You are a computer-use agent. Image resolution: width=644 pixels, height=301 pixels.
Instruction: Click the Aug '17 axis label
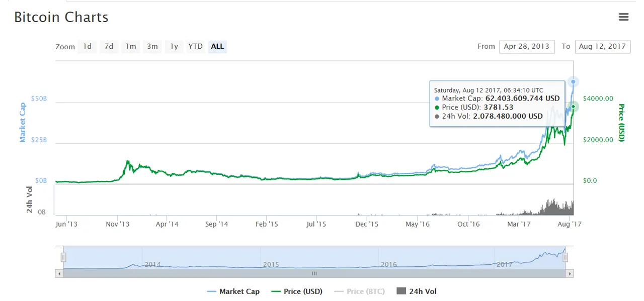pyautogui.click(x=570, y=224)
